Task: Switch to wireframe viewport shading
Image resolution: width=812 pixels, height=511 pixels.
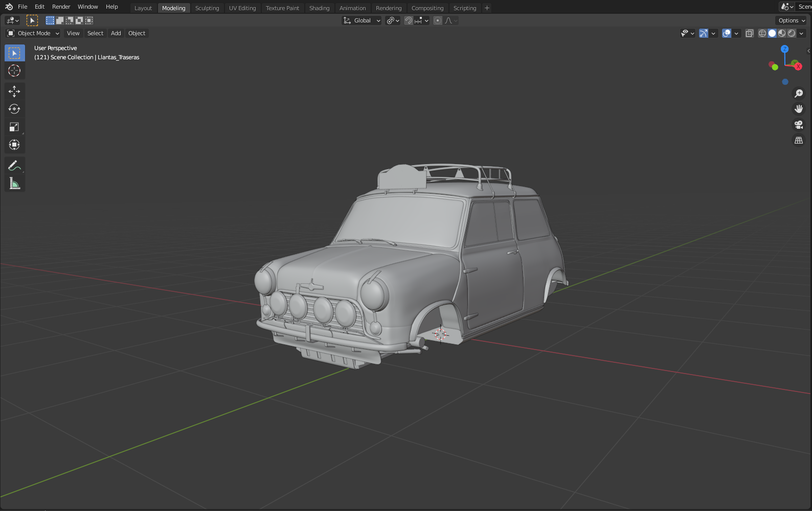Action: pos(762,33)
